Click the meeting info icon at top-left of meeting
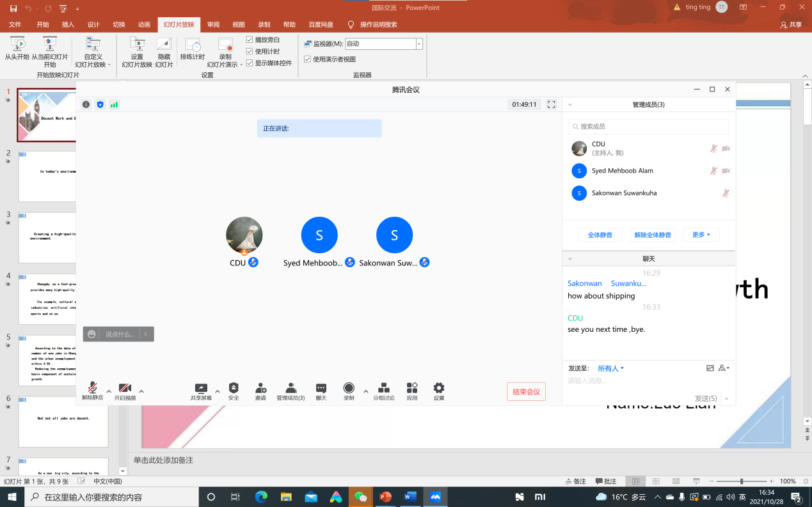 click(86, 104)
